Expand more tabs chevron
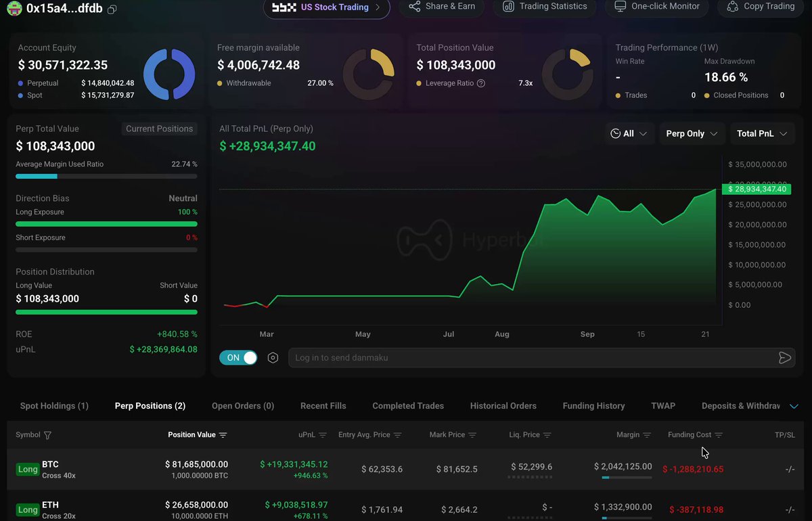This screenshot has height=521, width=812. click(x=794, y=406)
